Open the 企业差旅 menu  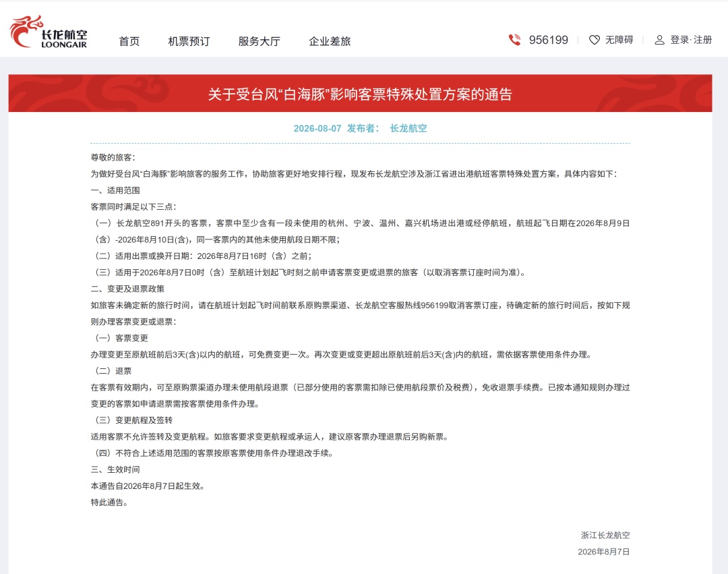pyautogui.click(x=330, y=41)
